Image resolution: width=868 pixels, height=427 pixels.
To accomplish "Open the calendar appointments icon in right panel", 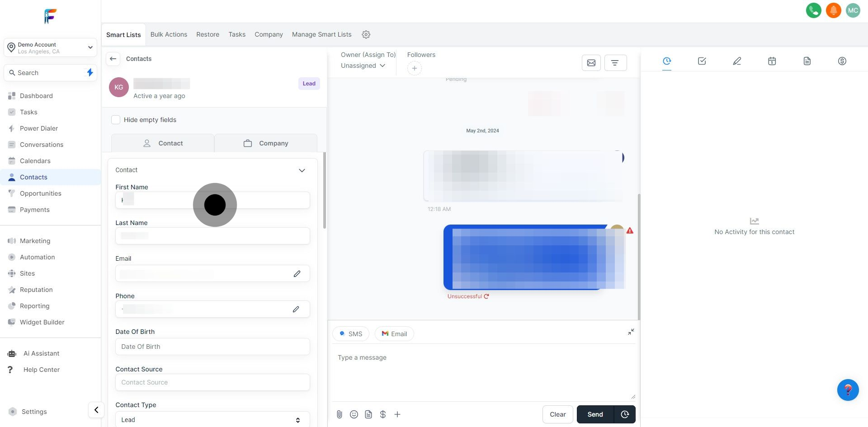I will 772,61.
